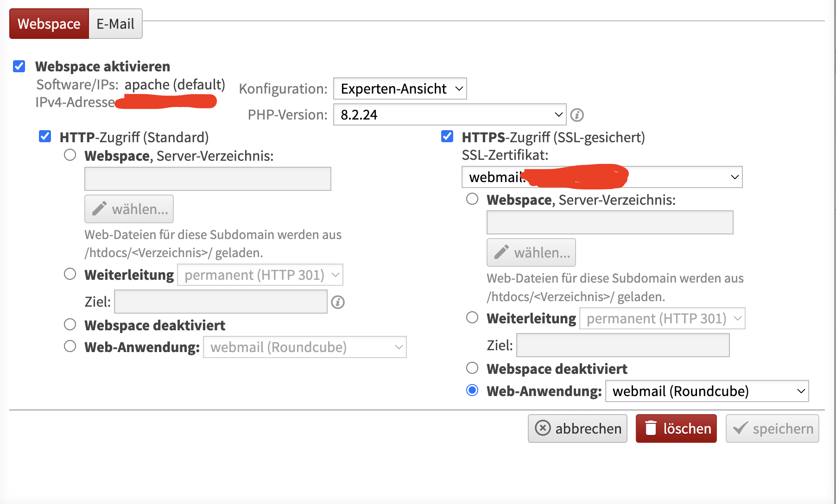This screenshot has height=504, width=836.
Task: Select HTTPS Weiterleitung radio option
Action: pos(472,318)
